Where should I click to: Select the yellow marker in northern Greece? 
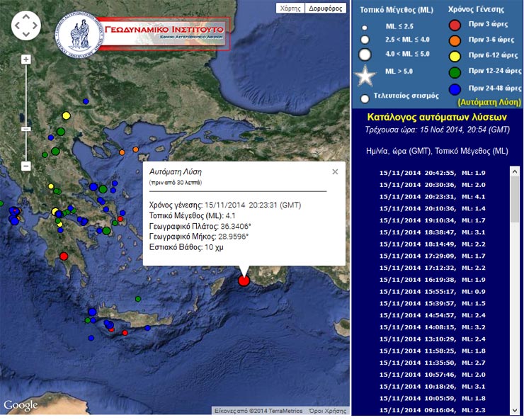[66, 115]
